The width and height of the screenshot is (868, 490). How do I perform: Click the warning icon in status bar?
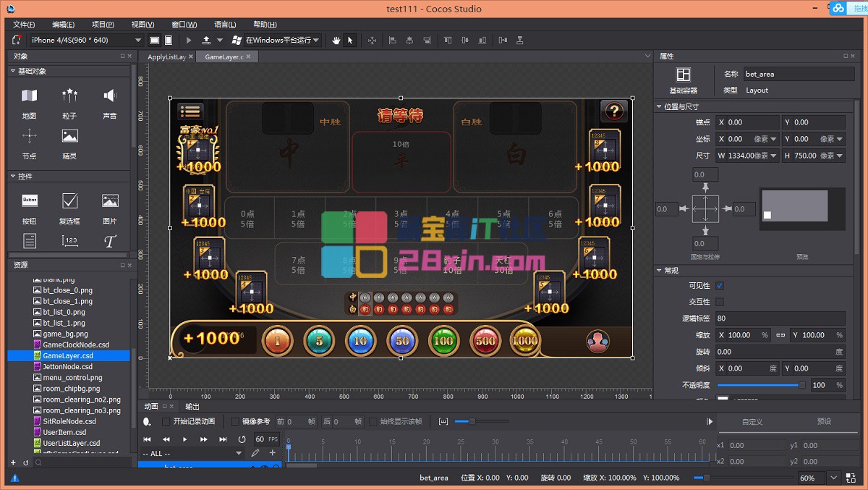tap(15, 478)
